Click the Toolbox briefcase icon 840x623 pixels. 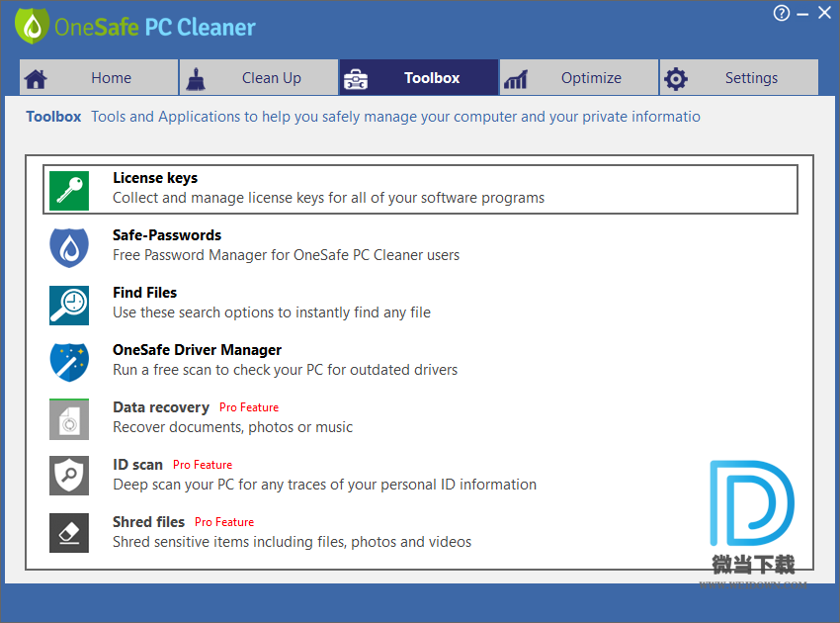click(355, 79)
